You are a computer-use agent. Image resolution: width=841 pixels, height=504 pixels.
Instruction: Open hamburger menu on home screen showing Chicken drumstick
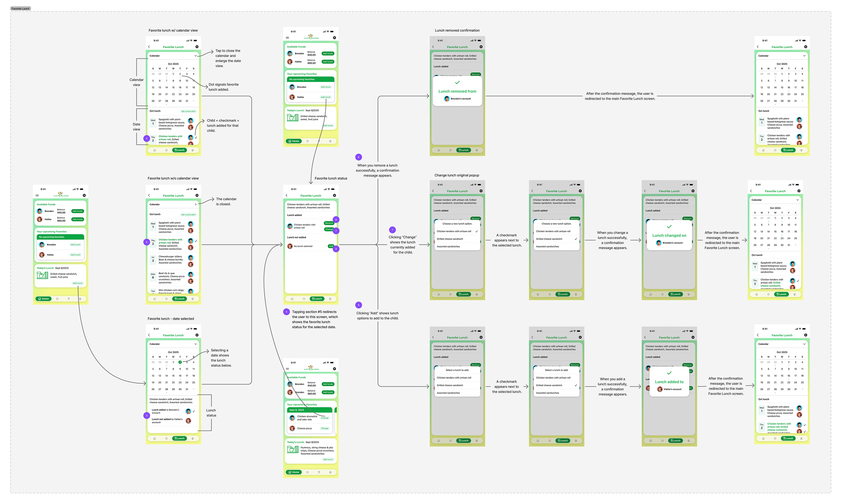287,368
